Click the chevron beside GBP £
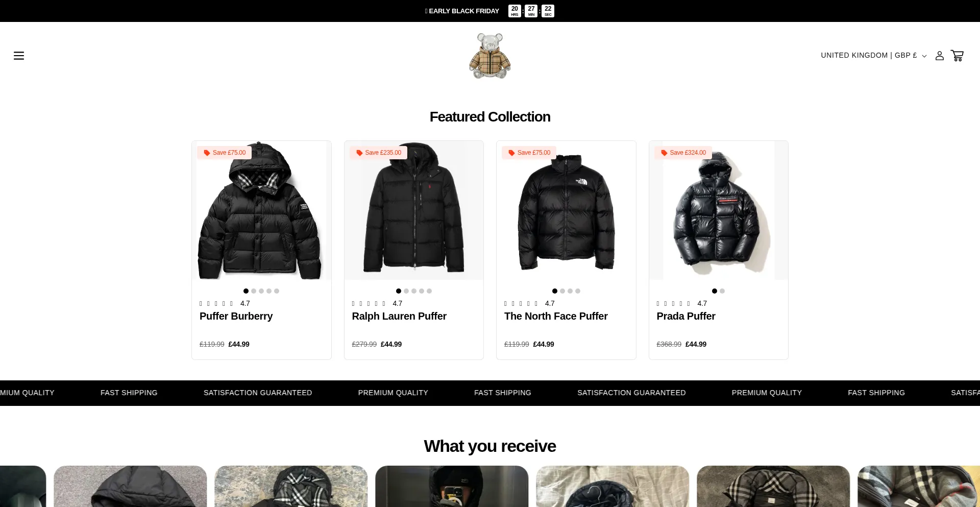980x507 pixels. pyautogui.click(x=924, y=56)
